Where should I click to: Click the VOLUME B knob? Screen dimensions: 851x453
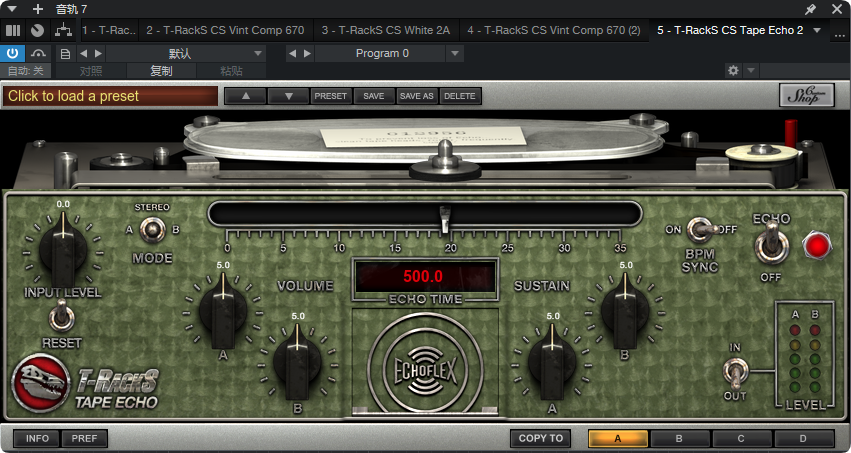(x=297, y=362)
